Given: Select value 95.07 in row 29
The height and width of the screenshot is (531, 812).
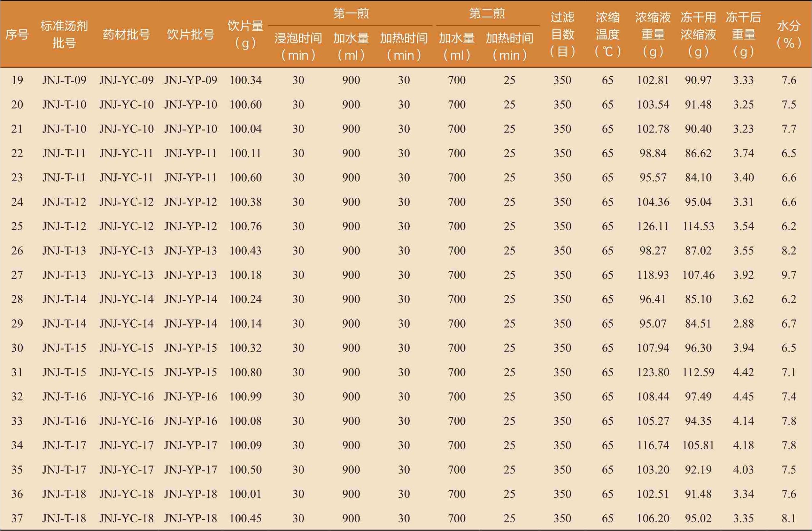Looking at the screenshot, I should [653, 323].
